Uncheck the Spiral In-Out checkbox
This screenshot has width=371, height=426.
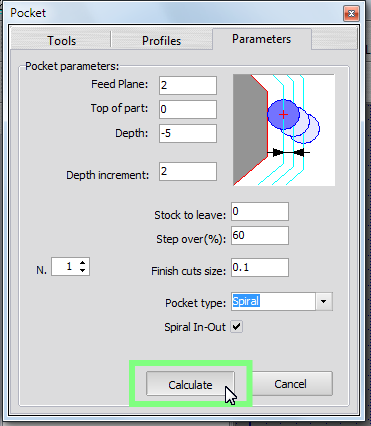tap(237, 327)
